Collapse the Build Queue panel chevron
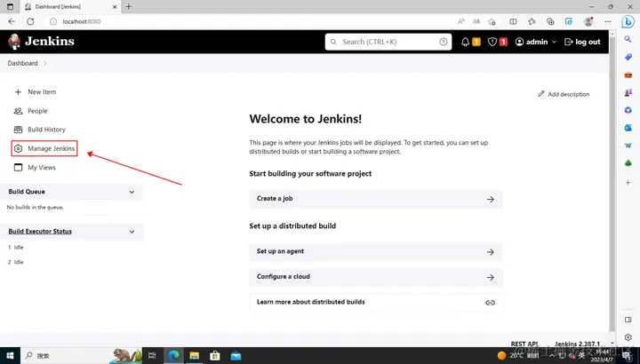640x364 pixels. (132, 192)
